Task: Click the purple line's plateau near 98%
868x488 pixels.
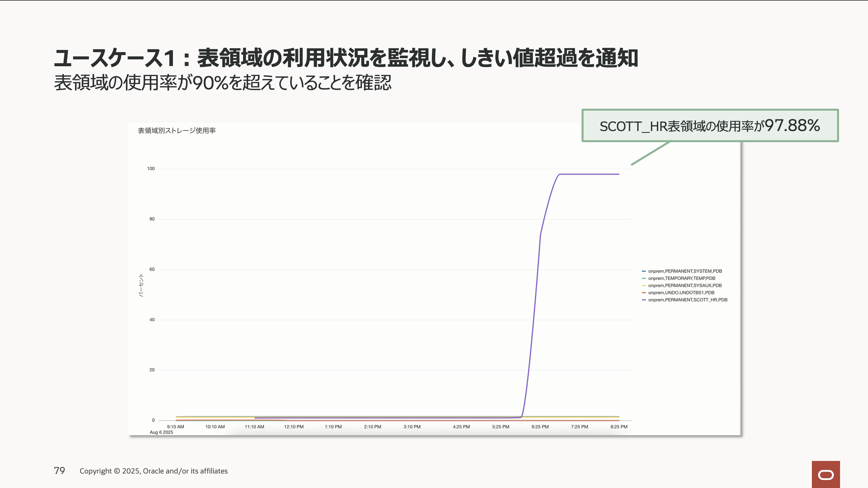Action: point(590,174)
